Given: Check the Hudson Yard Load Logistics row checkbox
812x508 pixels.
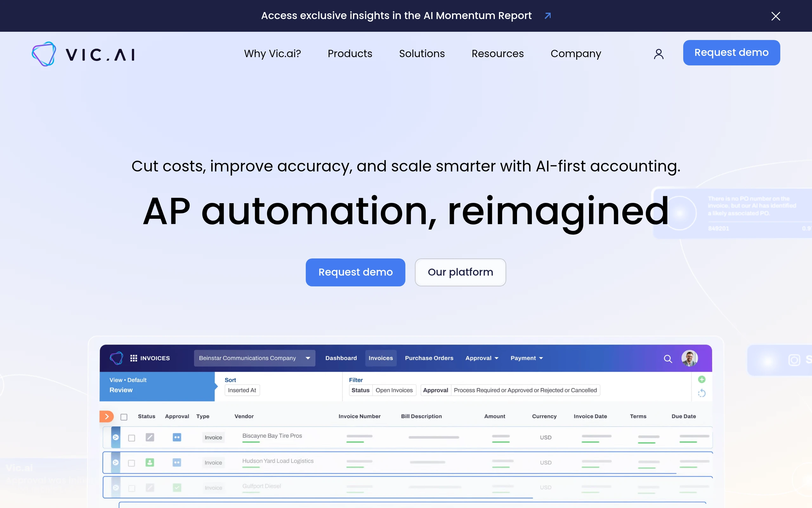Looking at the screenshot, I should [132, 463].
